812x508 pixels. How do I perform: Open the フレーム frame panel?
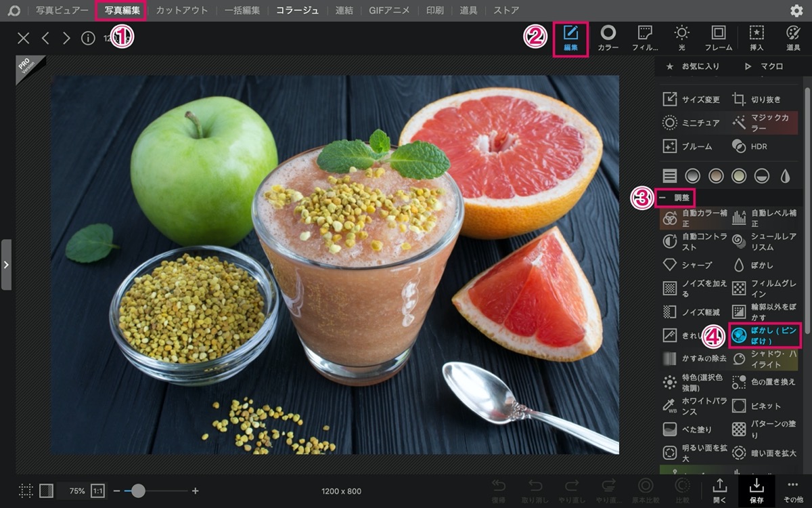pos(719,38)
